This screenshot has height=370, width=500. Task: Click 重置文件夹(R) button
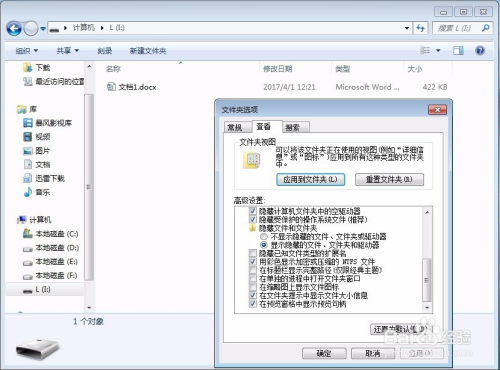(x=389, y=180)
